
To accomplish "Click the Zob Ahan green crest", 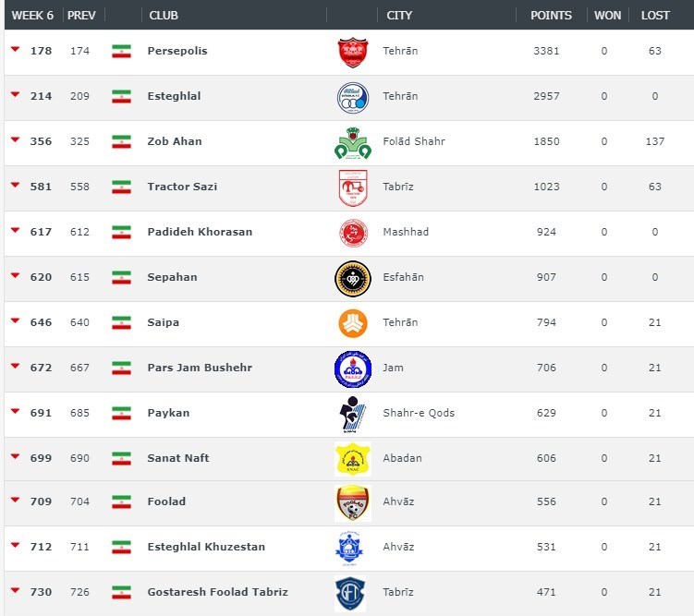I will pyautogui.click(x=352, y=142).
